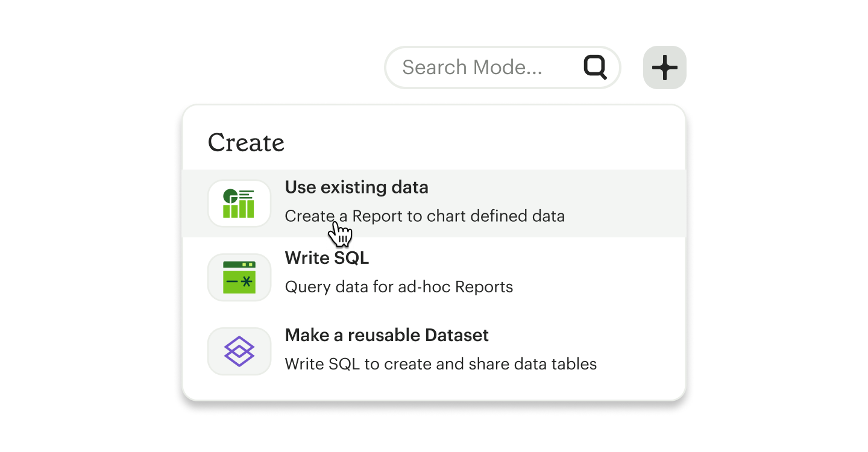This screenshot has height=452, width=868.
Task: Click the Create menu heading
Action: point(246,143)
